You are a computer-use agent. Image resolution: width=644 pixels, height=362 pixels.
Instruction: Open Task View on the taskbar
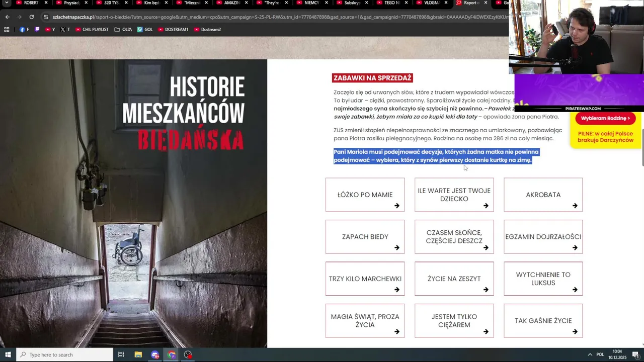[121, 354]
